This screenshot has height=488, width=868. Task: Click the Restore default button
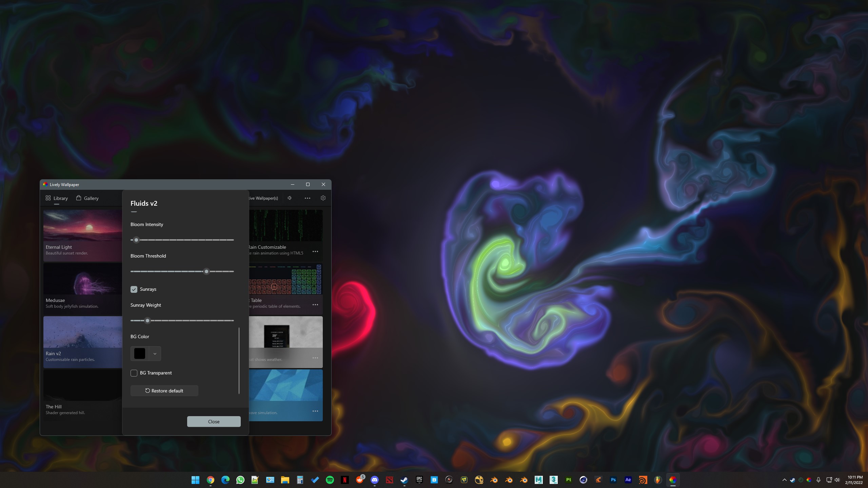[x=164, y=390]
